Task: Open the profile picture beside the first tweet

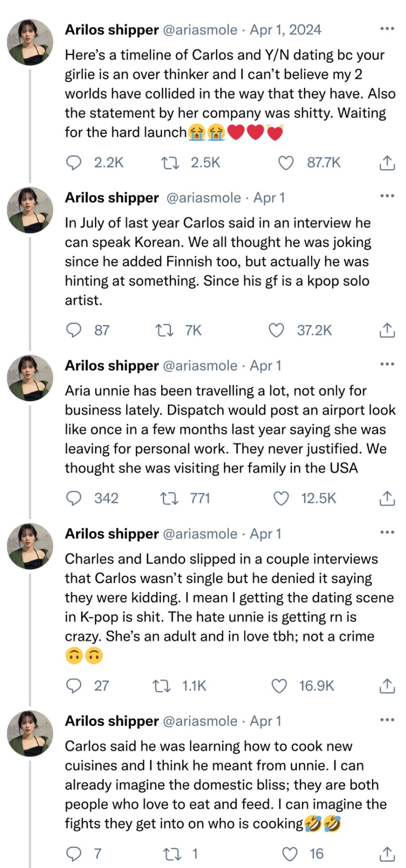Action: (30, 42)
